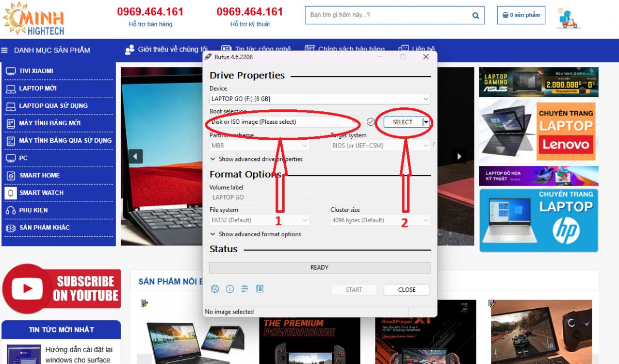Click the READY status progress bar
619x364 pixels.
point(319,268)
